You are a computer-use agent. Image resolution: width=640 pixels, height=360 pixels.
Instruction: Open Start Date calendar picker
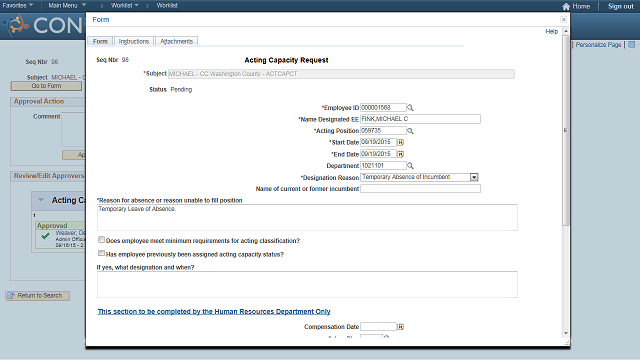click(x=400, y=142)
